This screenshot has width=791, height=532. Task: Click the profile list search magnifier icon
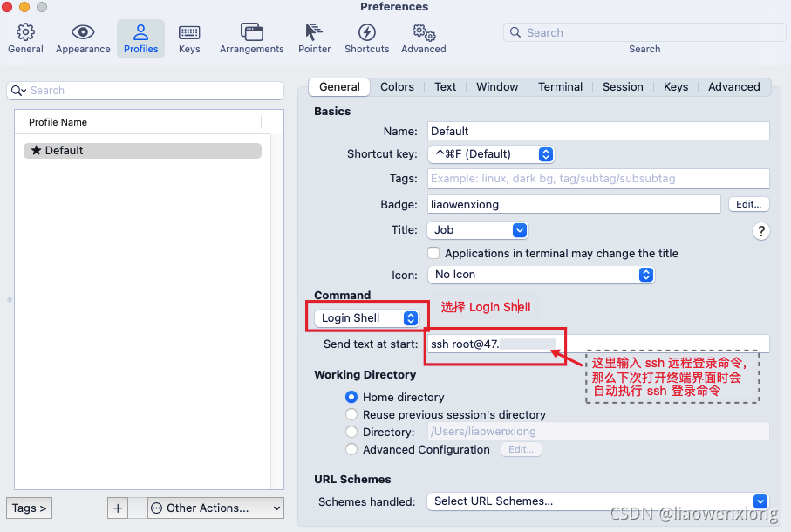[x=18, y=90]
